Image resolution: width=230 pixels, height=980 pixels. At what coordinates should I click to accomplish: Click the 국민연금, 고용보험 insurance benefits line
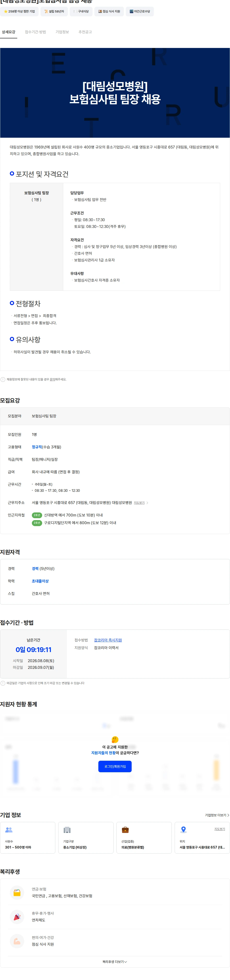[62, 896]
